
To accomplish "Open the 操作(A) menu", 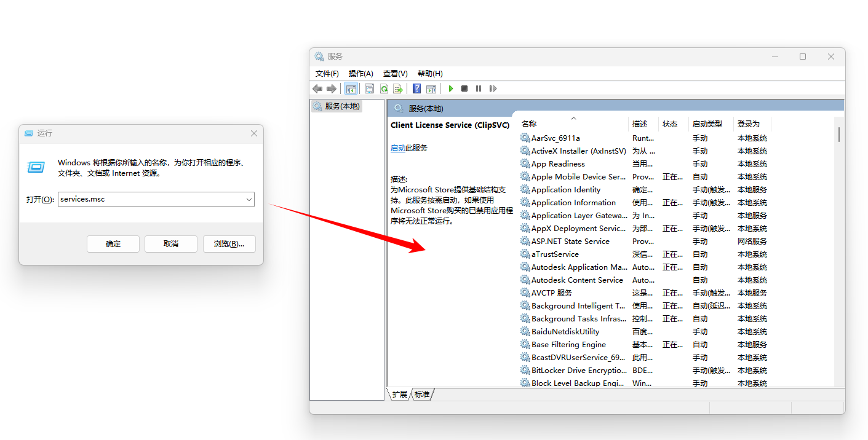I will pyautogui.click(x=360, y=73).
